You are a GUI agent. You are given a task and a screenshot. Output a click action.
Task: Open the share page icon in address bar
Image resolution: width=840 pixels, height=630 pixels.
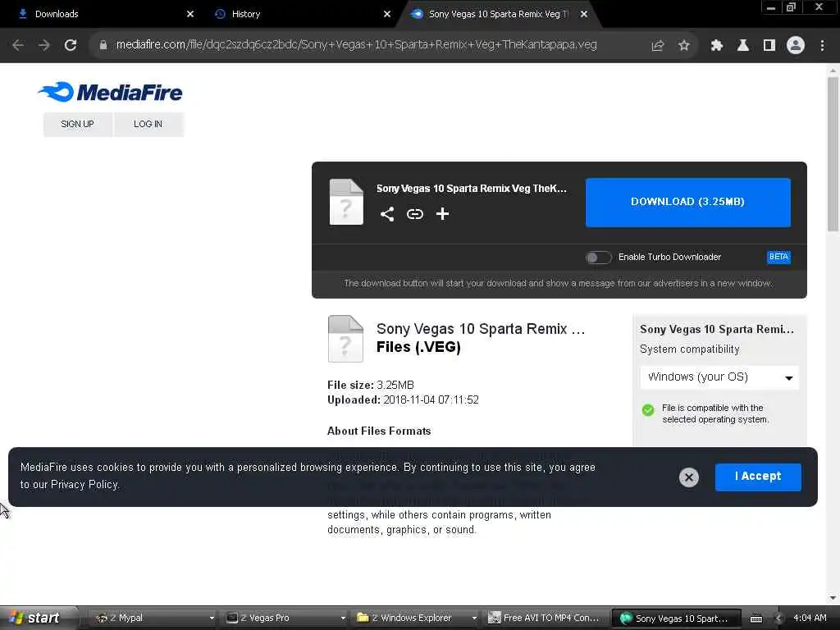658,46
